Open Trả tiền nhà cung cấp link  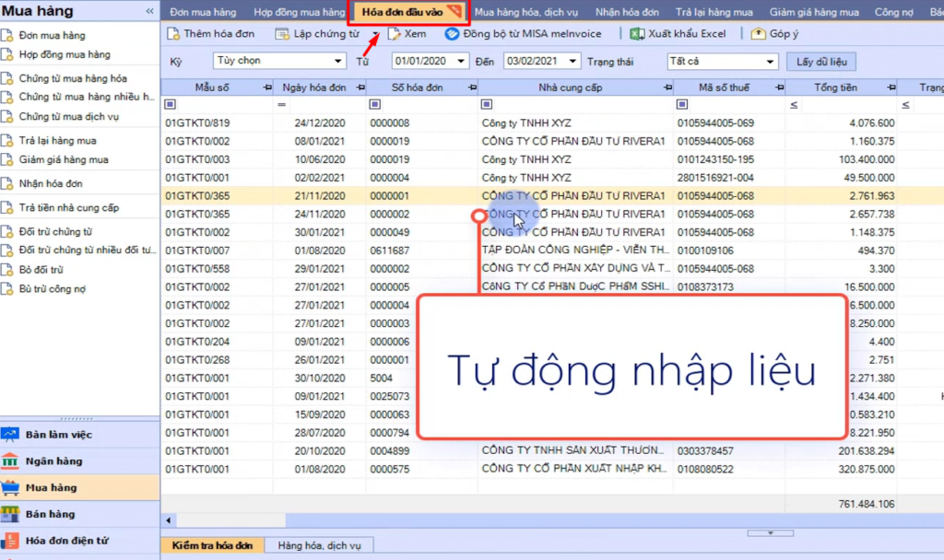point(68,208)
